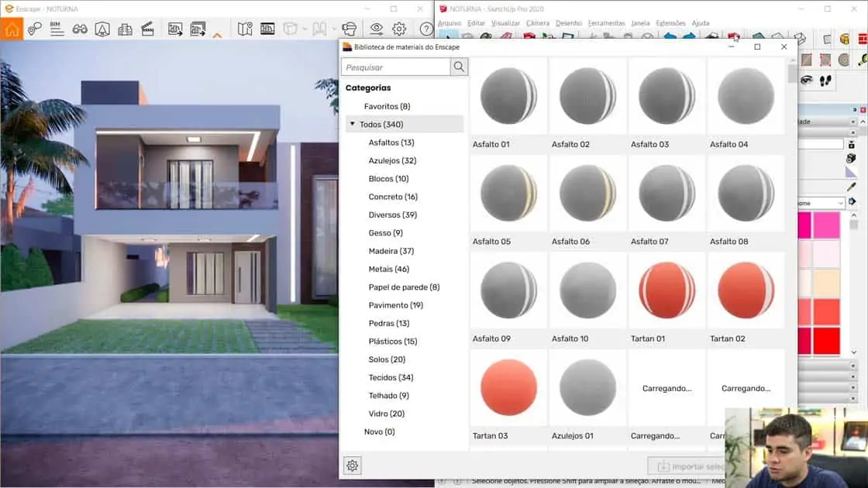Click the Enscape help question mark icon

426,29
